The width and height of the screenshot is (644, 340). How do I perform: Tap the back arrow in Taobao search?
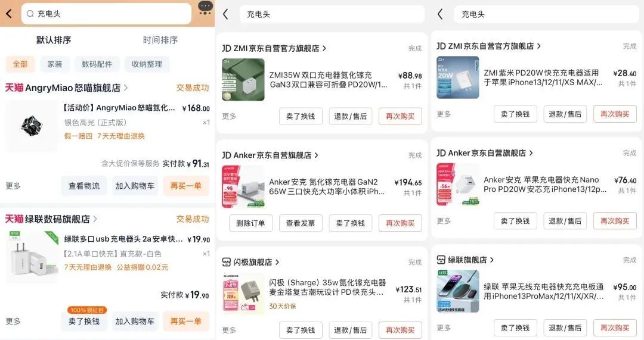click(9, 14)
